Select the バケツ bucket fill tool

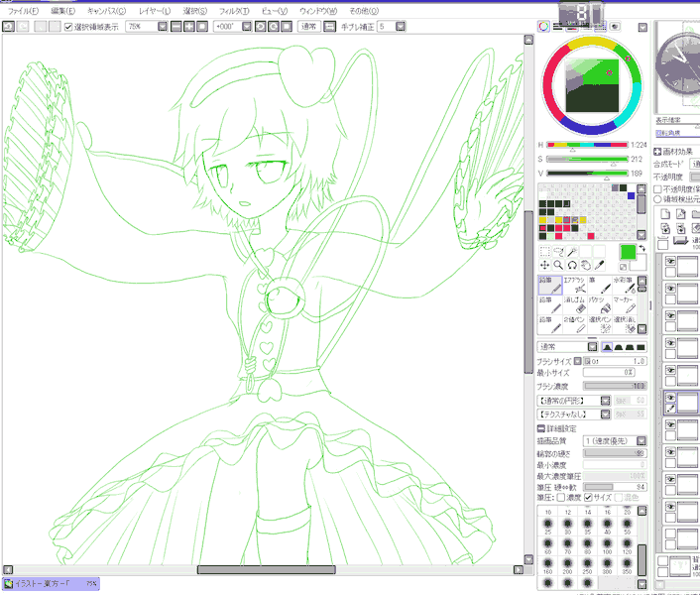click(600, 304)
